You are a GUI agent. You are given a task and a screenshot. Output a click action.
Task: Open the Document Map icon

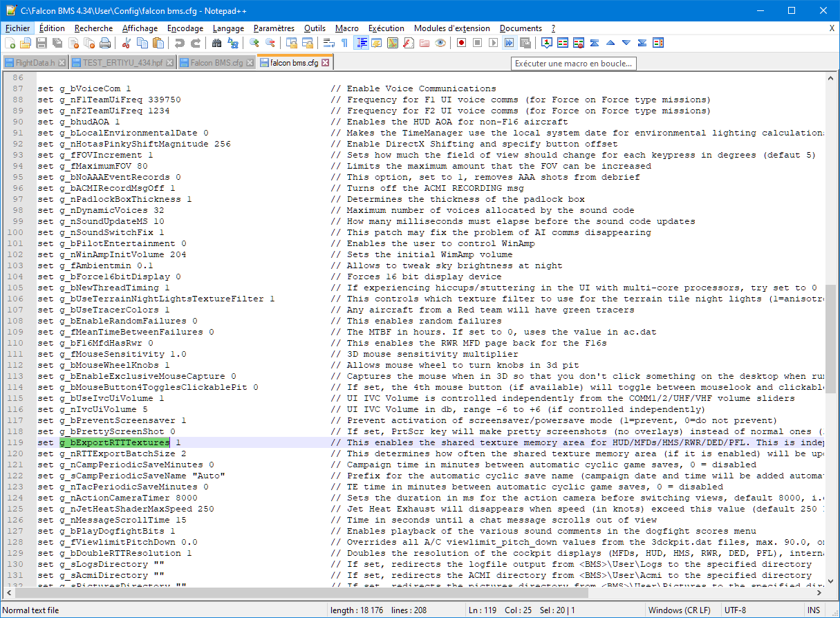coord(393,43)
